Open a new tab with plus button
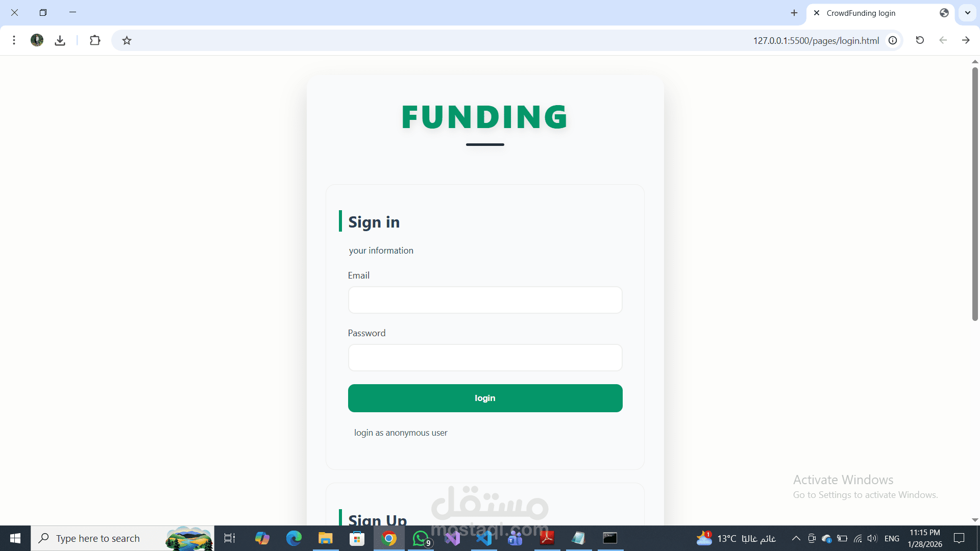980x551 pixels. click(794, 13)
